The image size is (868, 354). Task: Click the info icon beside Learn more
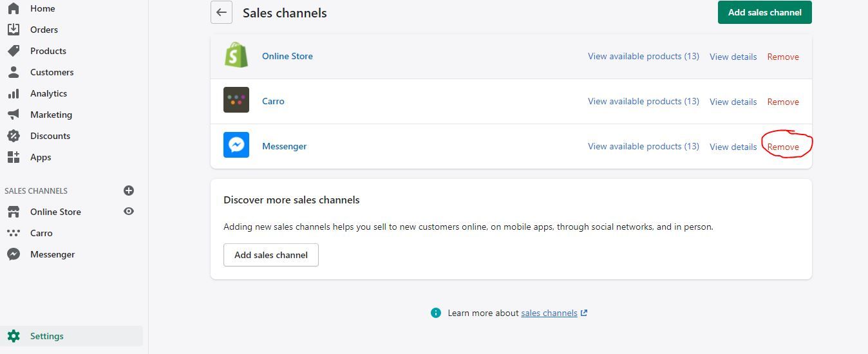coord(436,313)
